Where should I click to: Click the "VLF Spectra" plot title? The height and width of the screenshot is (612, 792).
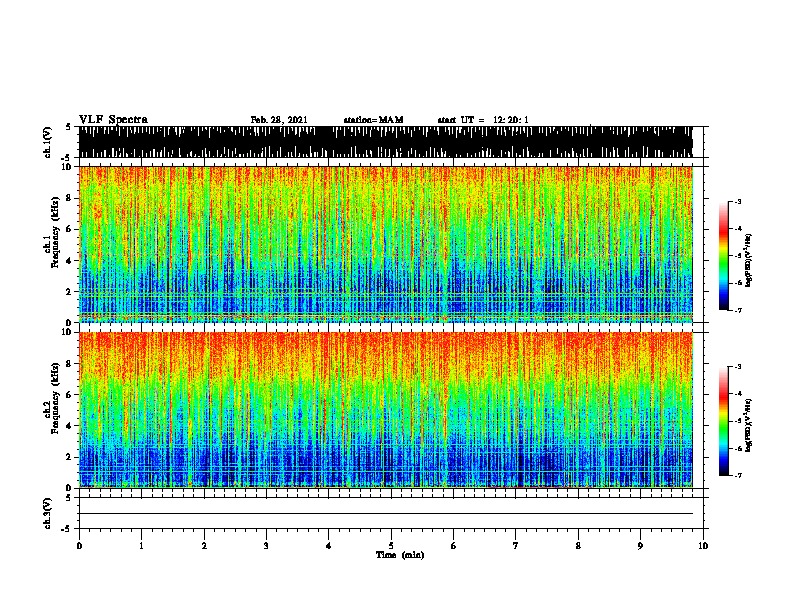click(113, 120)
